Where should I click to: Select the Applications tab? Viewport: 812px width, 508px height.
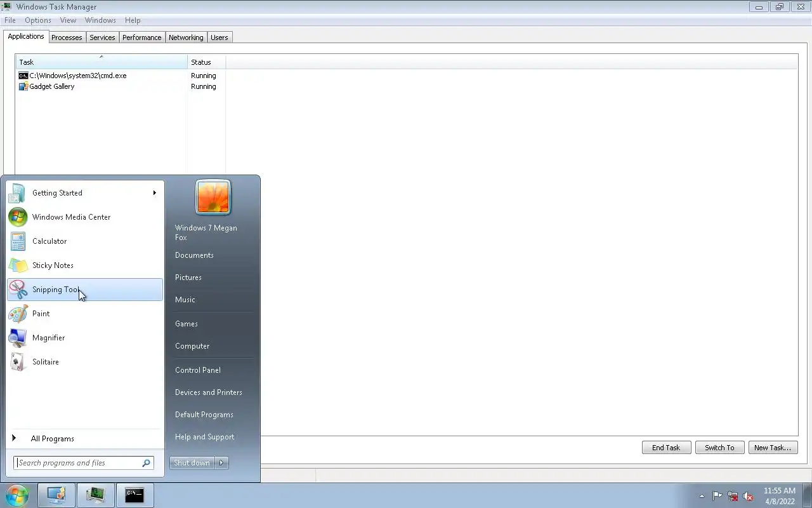point(26,36)
